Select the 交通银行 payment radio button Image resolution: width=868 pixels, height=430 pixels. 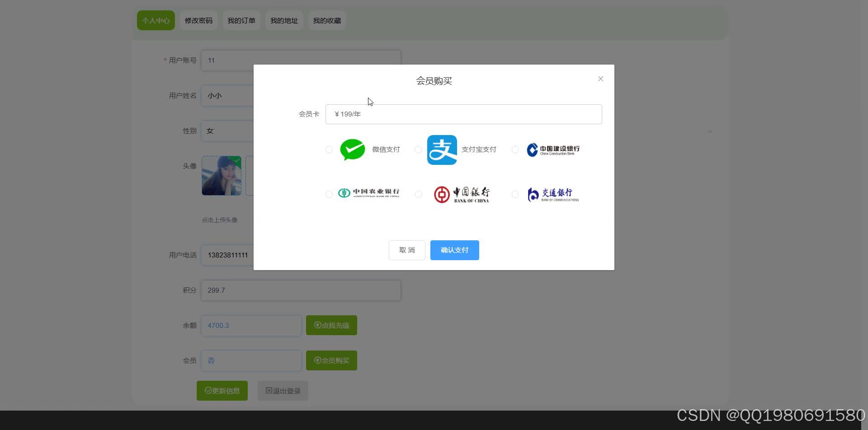(x=515, y=194)
